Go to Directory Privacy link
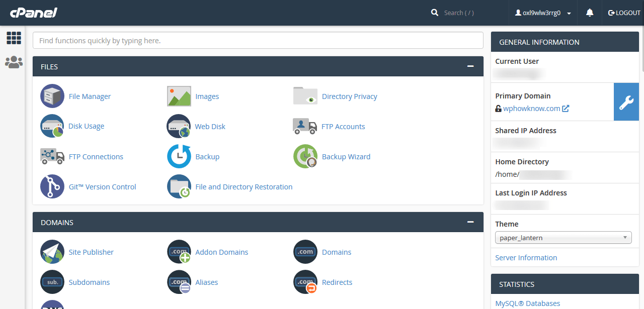This screenshot has width=644, height=309. click(x=350, y=96)
